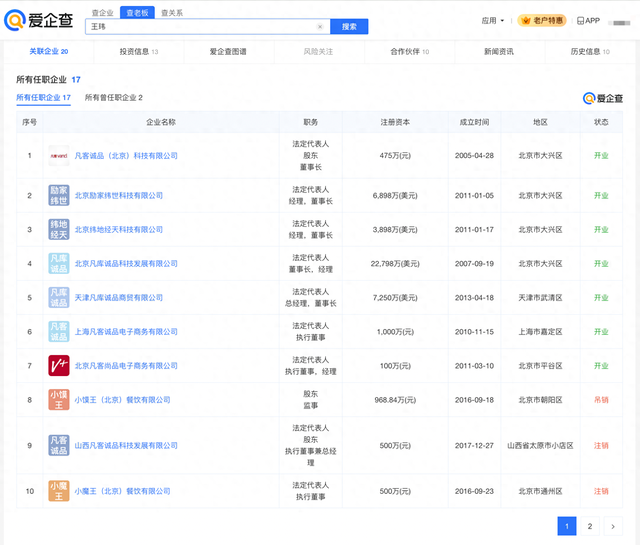Open link 北京纬地经天科技有限公司
This screenshot has width=640, height=545.
click(x=118, y=229)
